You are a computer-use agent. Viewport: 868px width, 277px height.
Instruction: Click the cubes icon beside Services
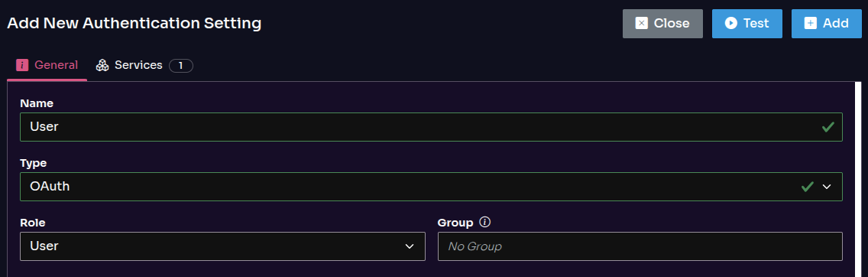point(102,65)
